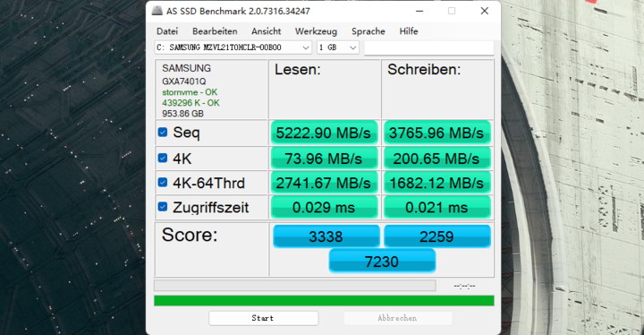Open the Ansicht menu
Screen dimensions: 644x335
pyautogui.click(x=267, y=31)
